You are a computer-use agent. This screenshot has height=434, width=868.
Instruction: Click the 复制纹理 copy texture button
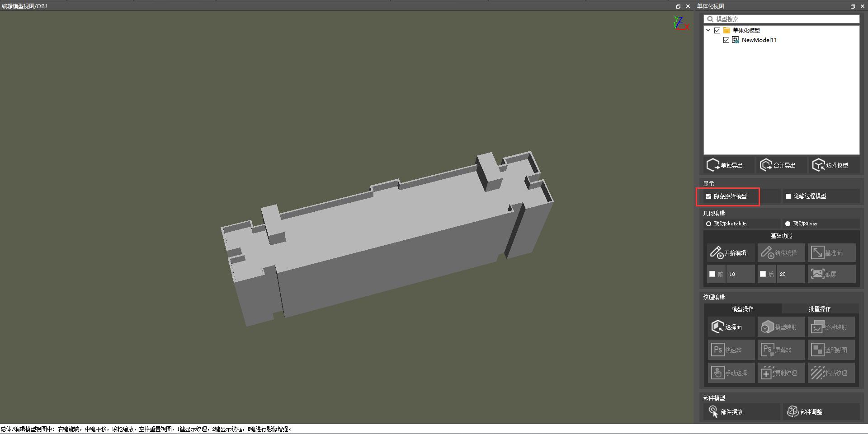click(x=781, y=373)
